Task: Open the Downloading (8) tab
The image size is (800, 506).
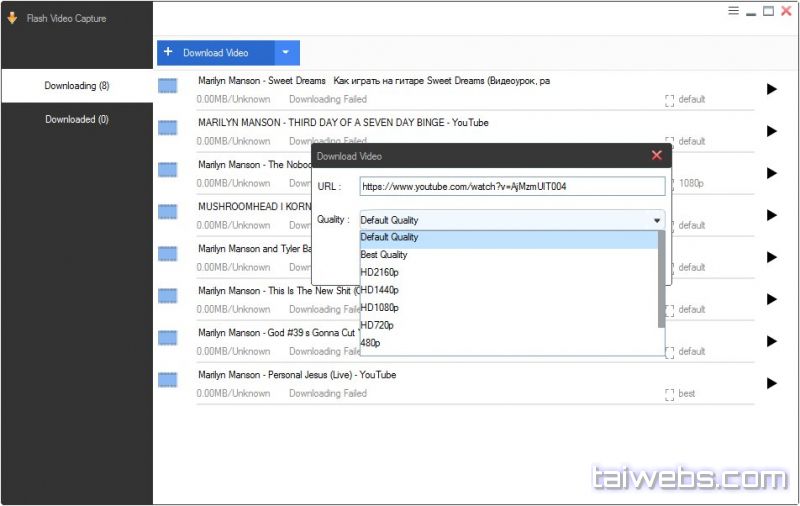Action: [x=77, y=86]
